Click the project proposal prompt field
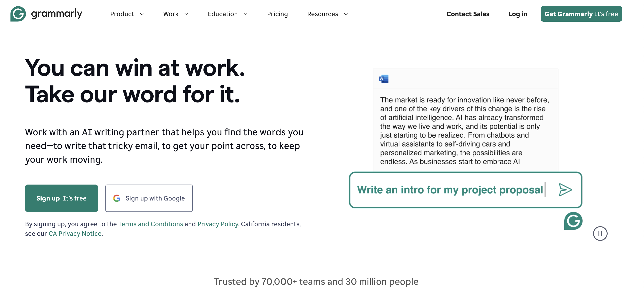The width and height of the screenshot is (644, 293). click(466, 190)
